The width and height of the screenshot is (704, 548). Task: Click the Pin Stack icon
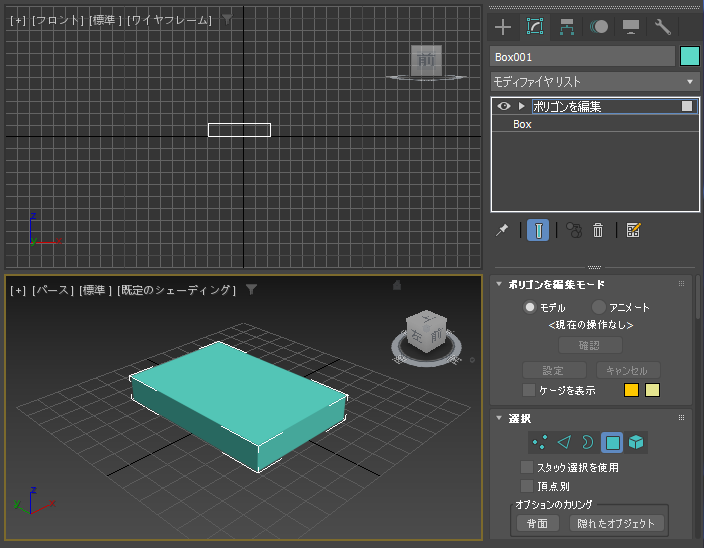502,230
